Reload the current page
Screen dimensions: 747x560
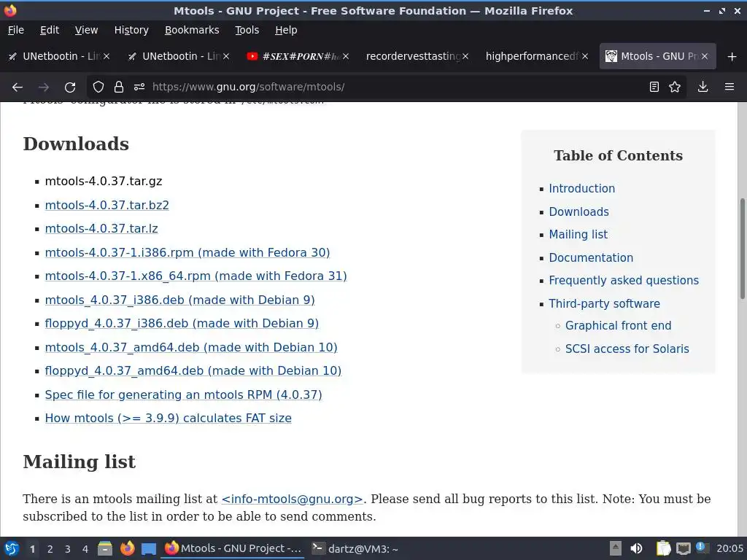pos(70,87)
